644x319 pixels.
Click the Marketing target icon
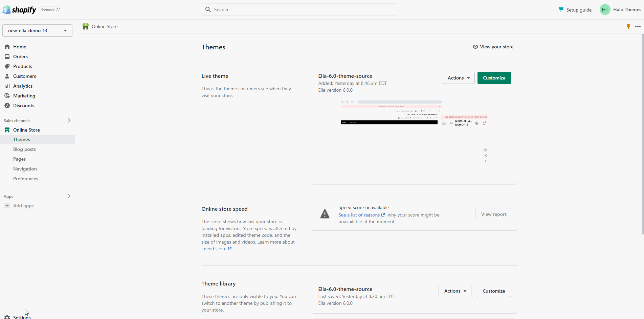[7, 96]
